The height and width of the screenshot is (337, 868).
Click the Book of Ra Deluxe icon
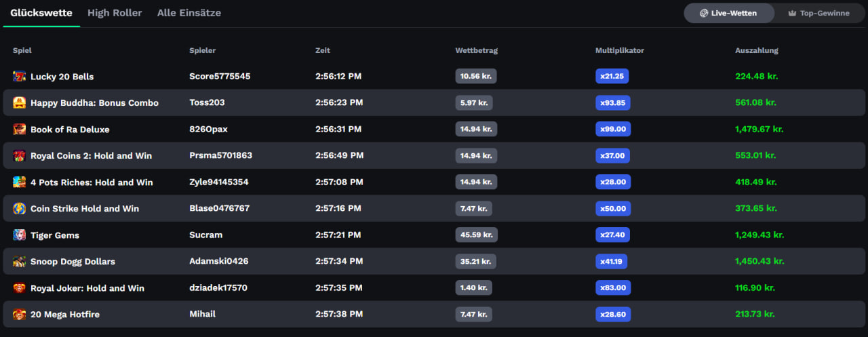coord(19,130)
